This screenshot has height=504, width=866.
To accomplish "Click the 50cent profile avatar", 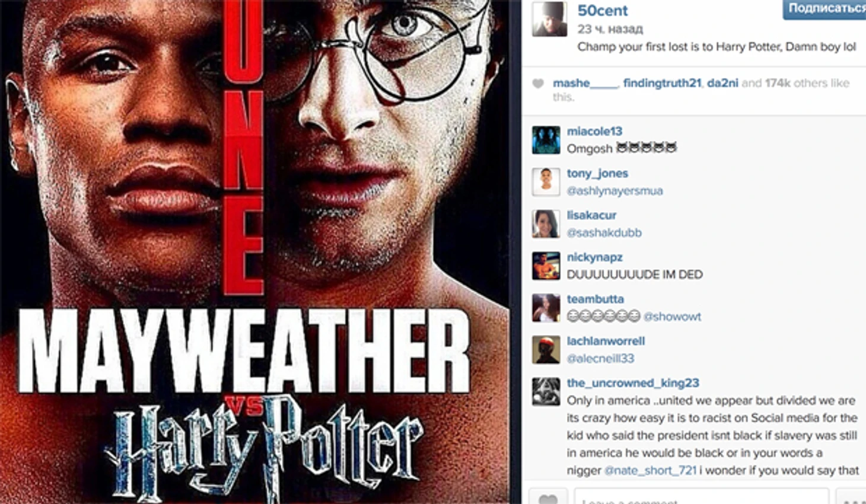I will point(550,19).
